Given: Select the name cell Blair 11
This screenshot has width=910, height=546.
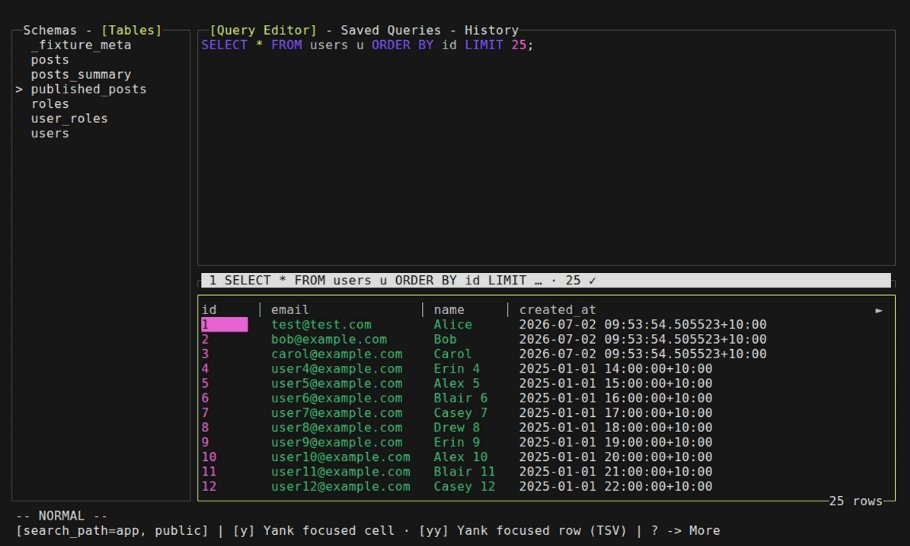Looking at the screenshot, I should pyautogui.click(x=464, y=472).
